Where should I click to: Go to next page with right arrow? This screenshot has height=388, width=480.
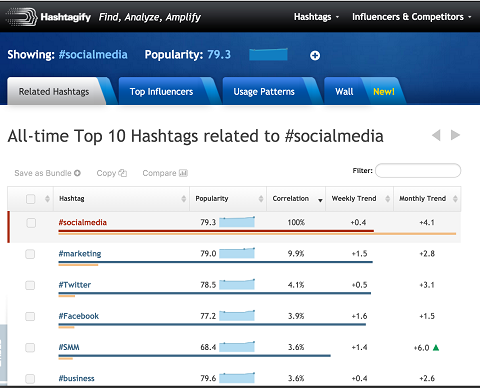pyautogui.click(x=455, y=135)
